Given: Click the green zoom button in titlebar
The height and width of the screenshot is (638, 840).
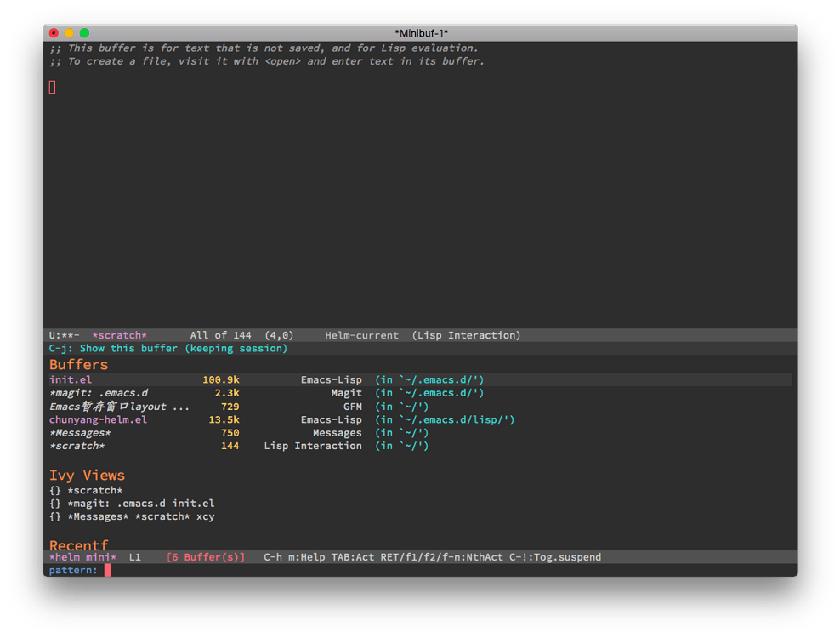Looking at the screenshot, I should (83, 32).
